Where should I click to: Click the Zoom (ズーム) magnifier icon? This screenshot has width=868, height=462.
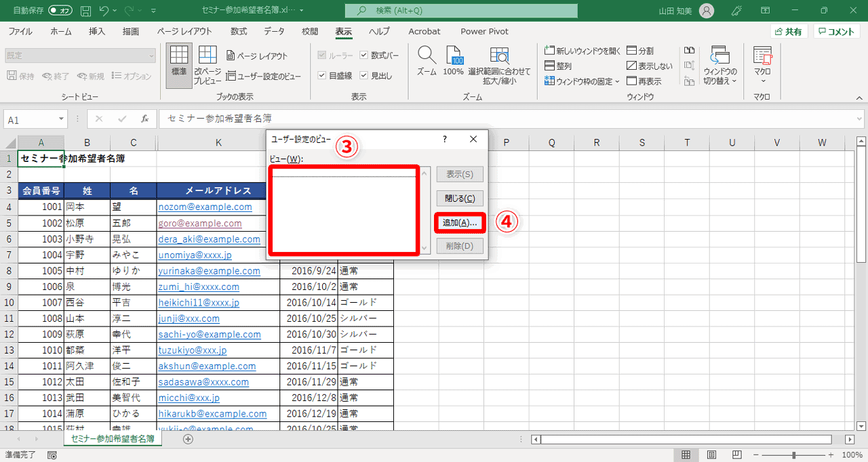(427, 61)
